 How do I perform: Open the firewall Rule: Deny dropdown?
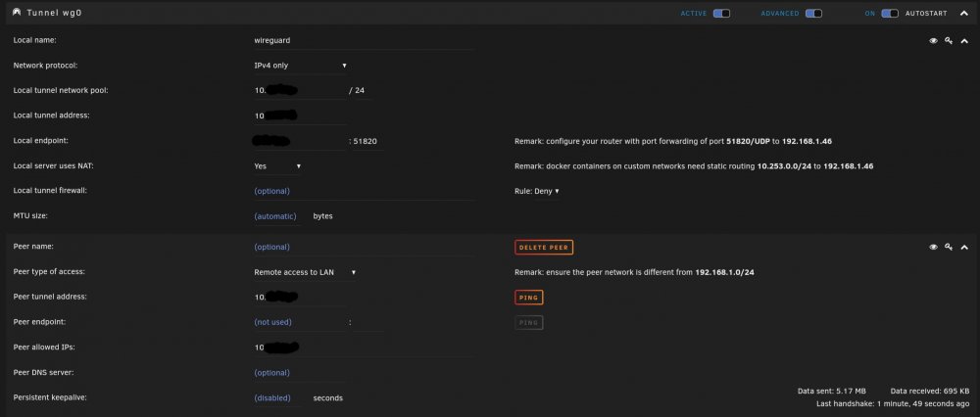click(536, 191)
